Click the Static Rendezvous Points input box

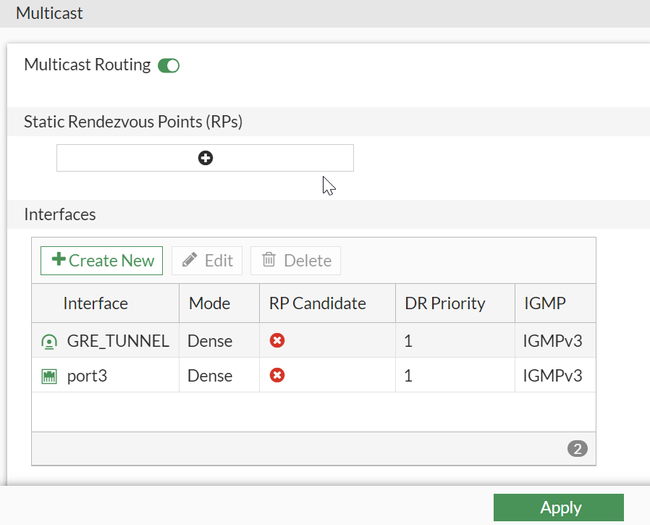120,158
